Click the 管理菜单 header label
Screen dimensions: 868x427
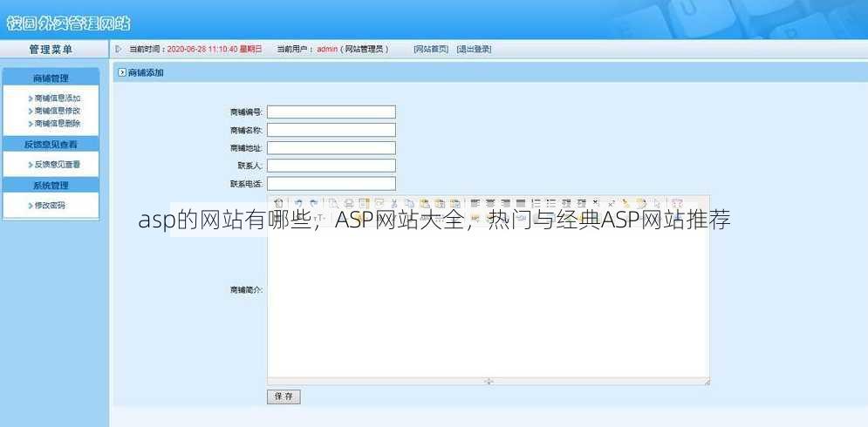[51, 50]
